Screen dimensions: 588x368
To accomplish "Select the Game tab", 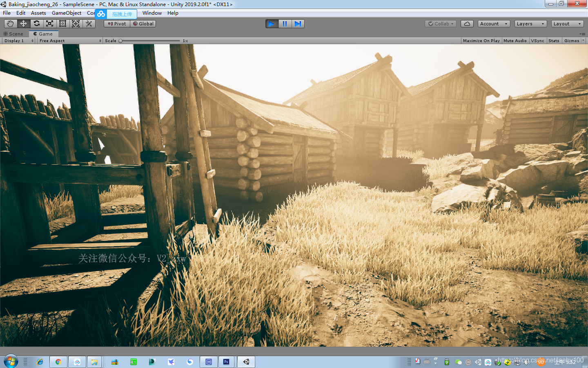I will tap(44, 34).
